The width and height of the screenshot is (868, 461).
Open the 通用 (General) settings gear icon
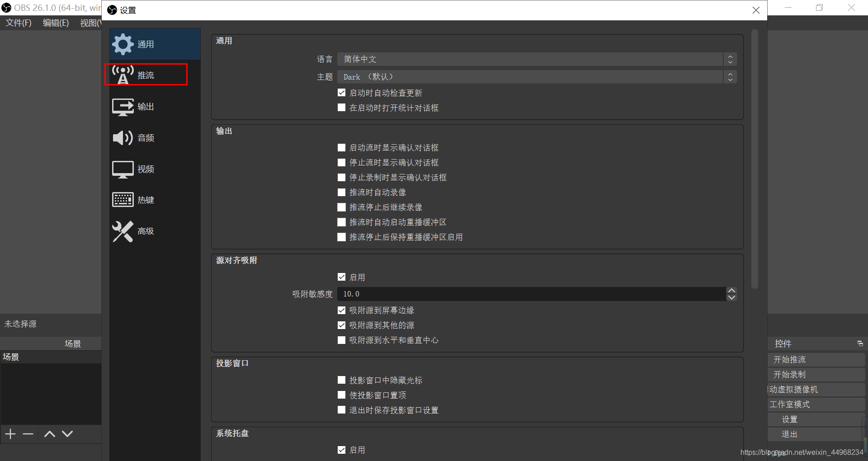[123, 44]
